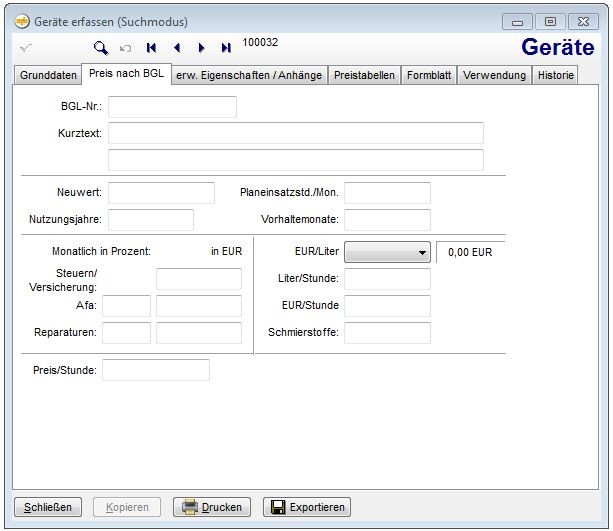Focus the Neuwert input field
The height and width of the screenshot is (531, 613).
coord(161,193)
